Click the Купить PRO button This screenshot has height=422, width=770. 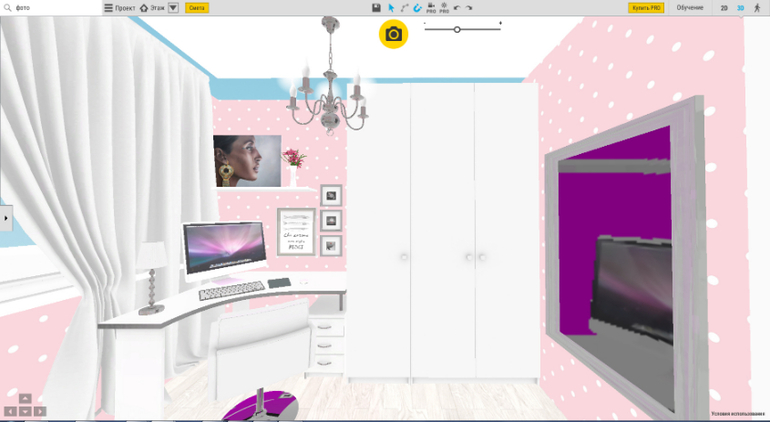click(646, 8)
